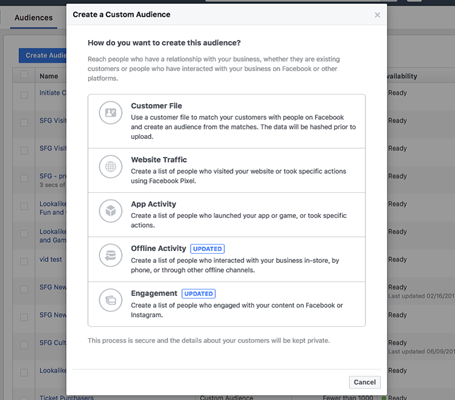
Task: Select the Engagement icon
Action: pos(111,300)
